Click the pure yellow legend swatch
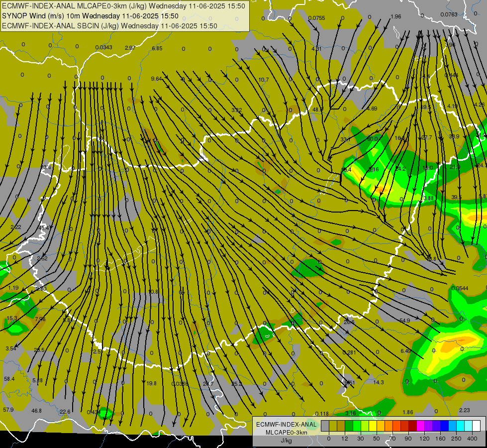Screen dimensions: 487x448 (373, 426)
